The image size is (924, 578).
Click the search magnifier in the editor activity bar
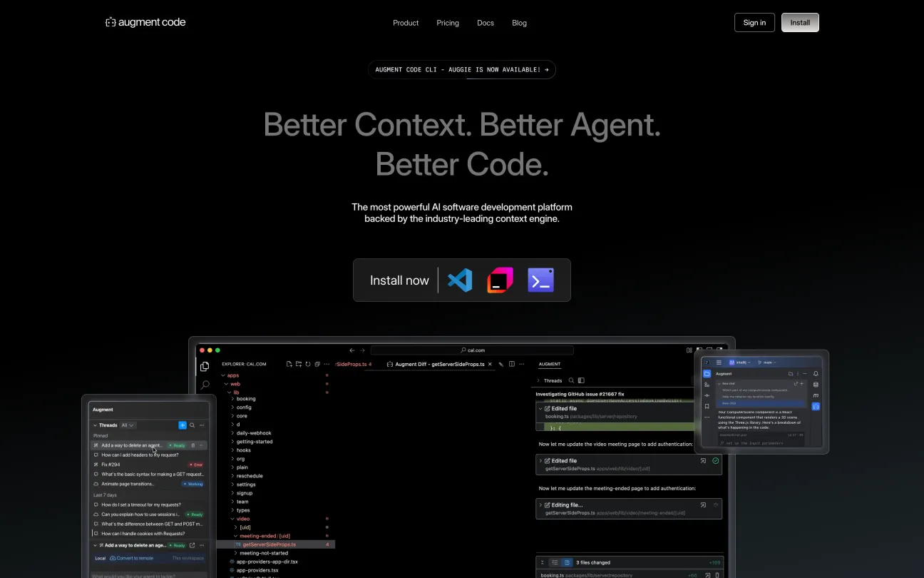205,385
